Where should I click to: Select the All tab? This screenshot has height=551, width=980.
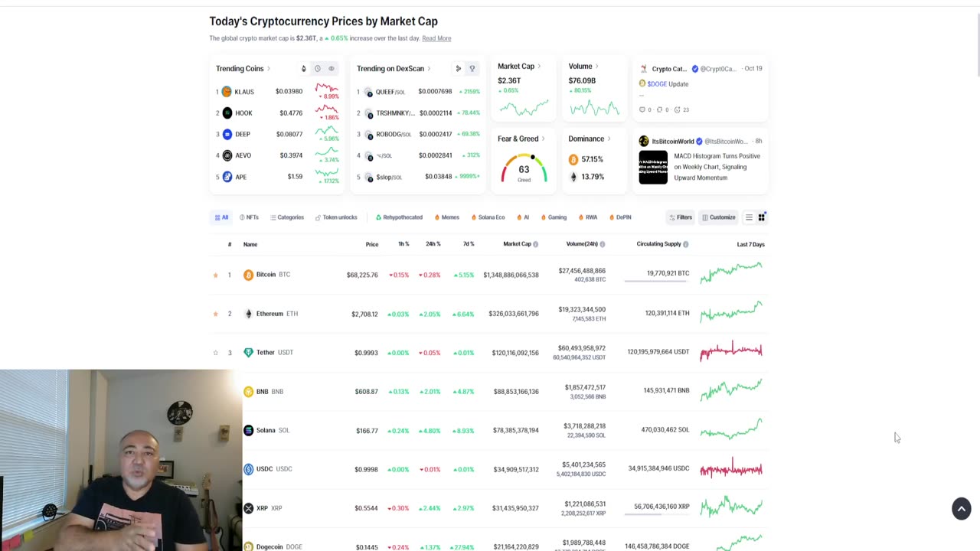[222, 217]
